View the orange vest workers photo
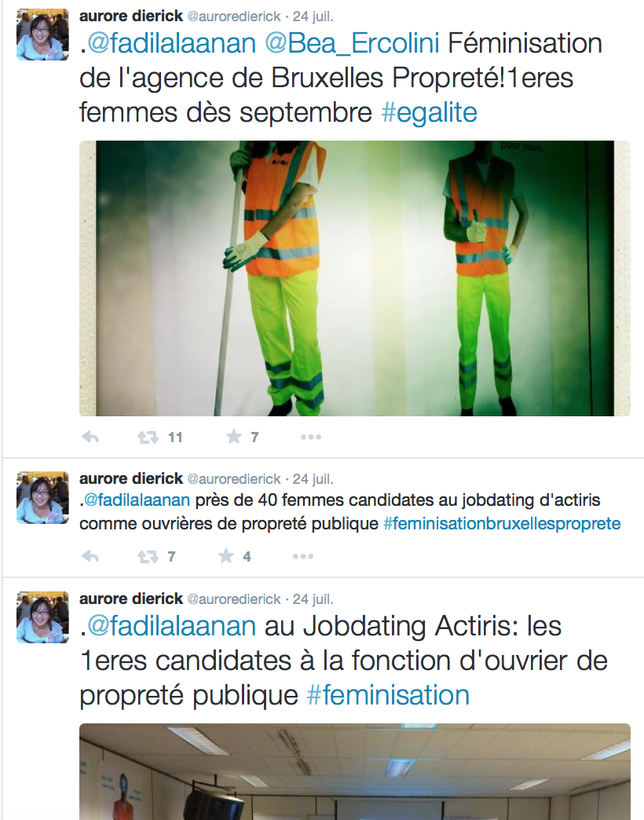This screenshot has width=644, height=820. coord(355,278)
